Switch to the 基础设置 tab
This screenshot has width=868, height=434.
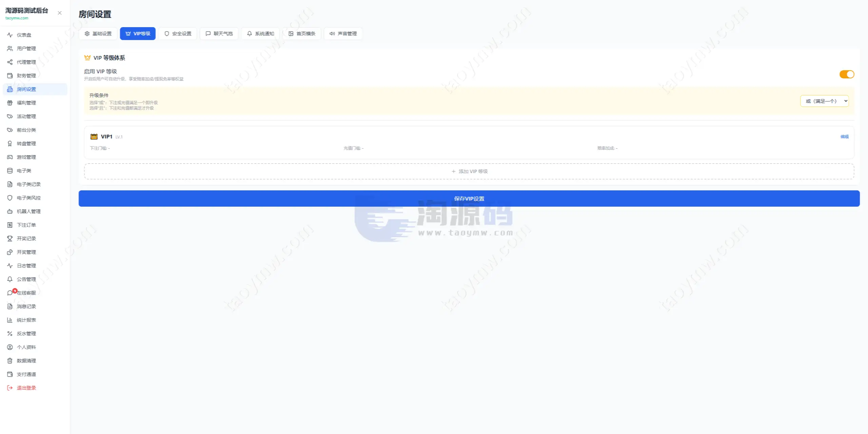pos(98,34)
